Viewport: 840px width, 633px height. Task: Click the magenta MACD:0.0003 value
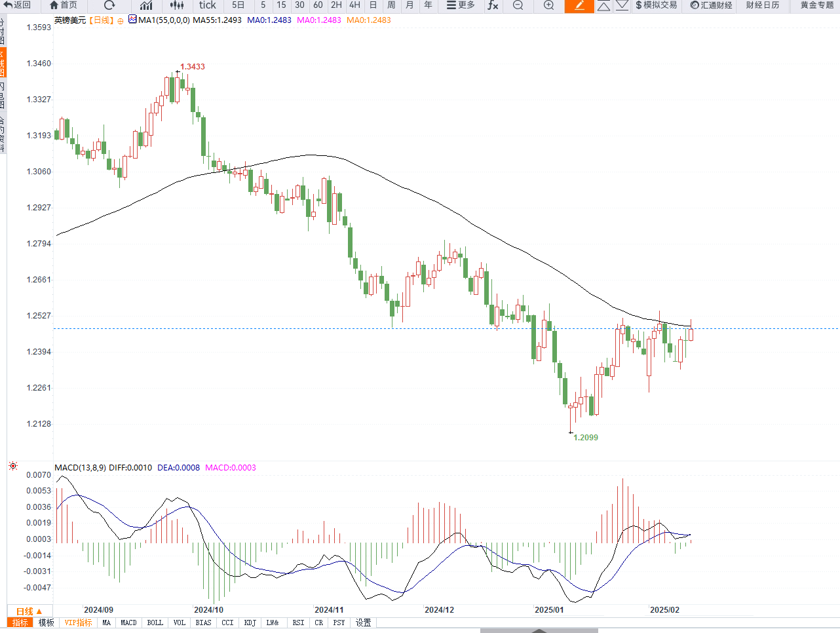[x=231, y=468]
